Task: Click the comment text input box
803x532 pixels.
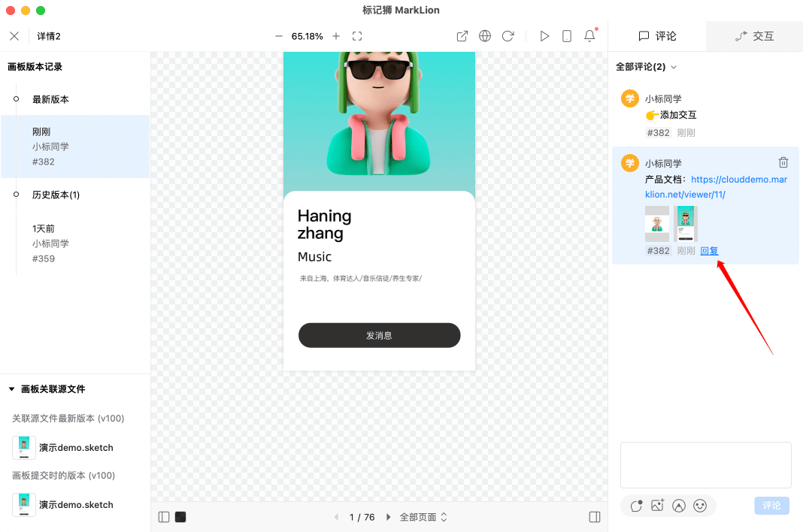Action: click(705, 464)
